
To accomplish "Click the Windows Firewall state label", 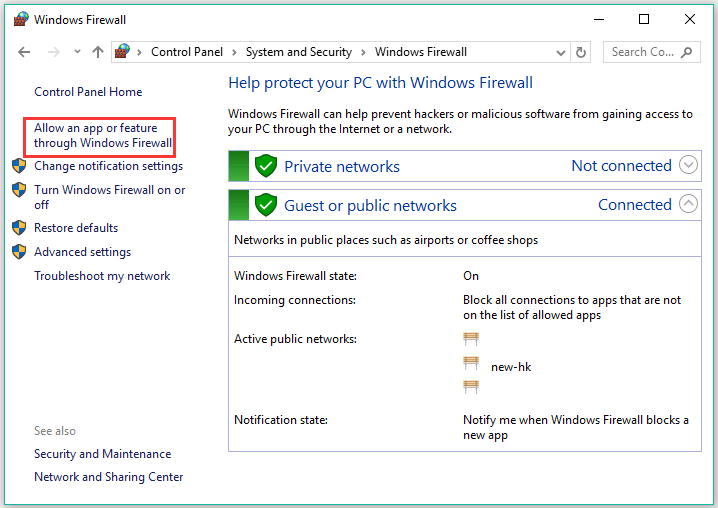I will pyautogui.click(x=295, y=276).
